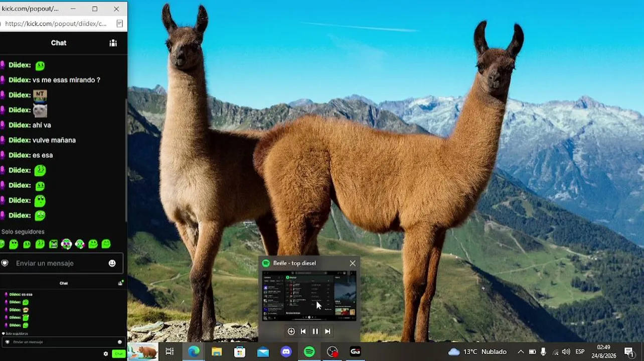Click the NT emote image in chat
The height and width of the screenshot is (361, 644).
pos(40,95)
